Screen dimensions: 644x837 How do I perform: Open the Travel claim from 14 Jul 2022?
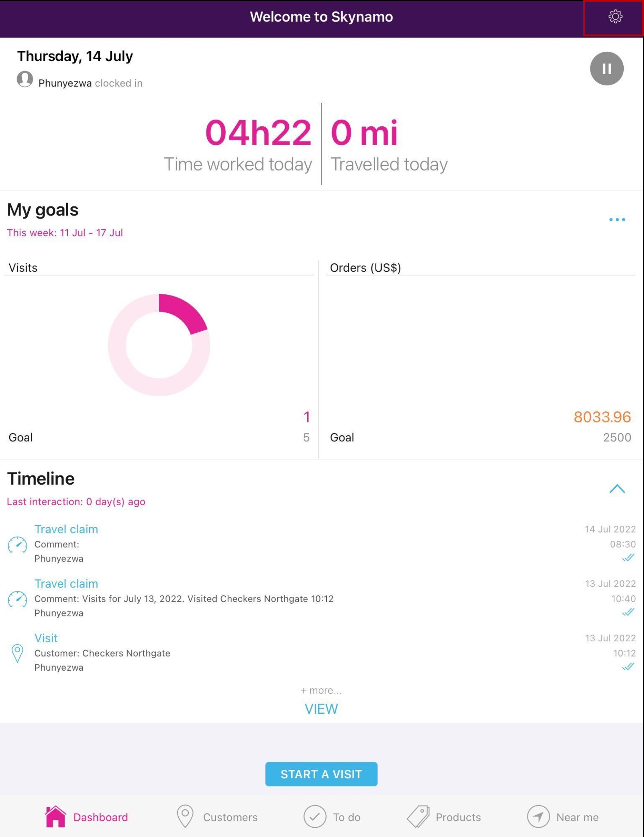coord(66,529)
